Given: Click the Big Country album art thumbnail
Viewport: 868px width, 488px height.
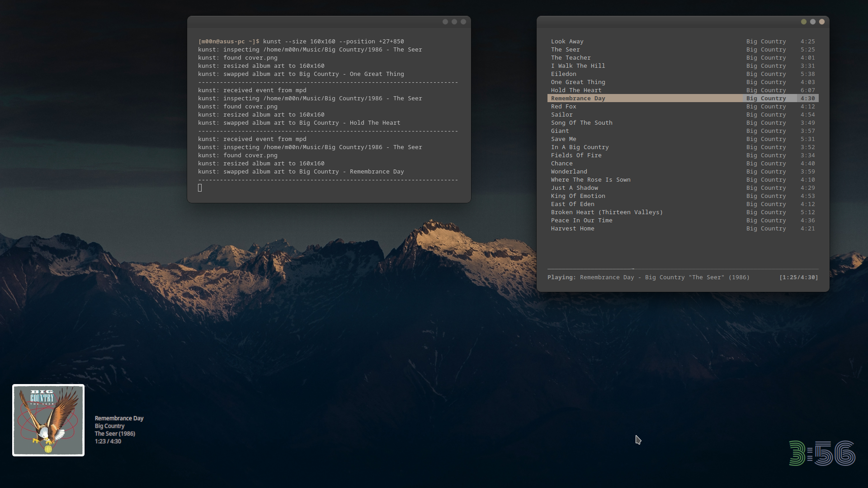Looking at the screenshot, I should click(x=48, y=420).
